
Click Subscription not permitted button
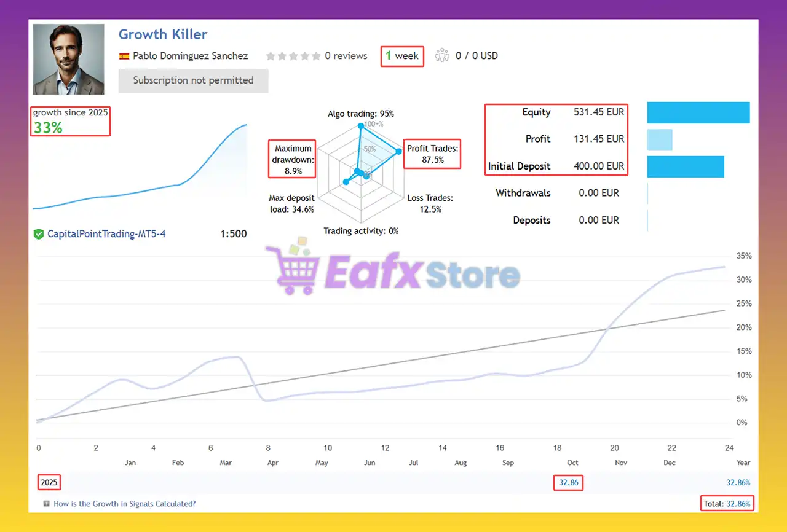tap(193, 80)
